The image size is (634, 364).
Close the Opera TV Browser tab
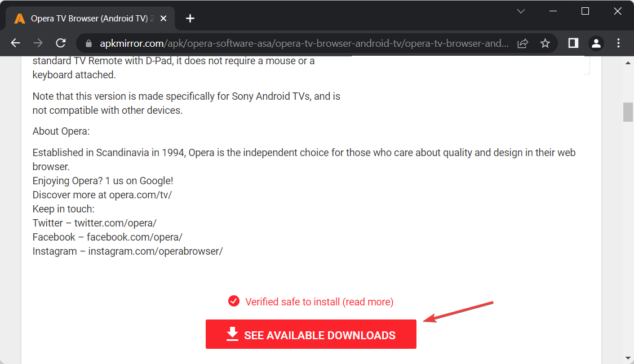(163, 19)
